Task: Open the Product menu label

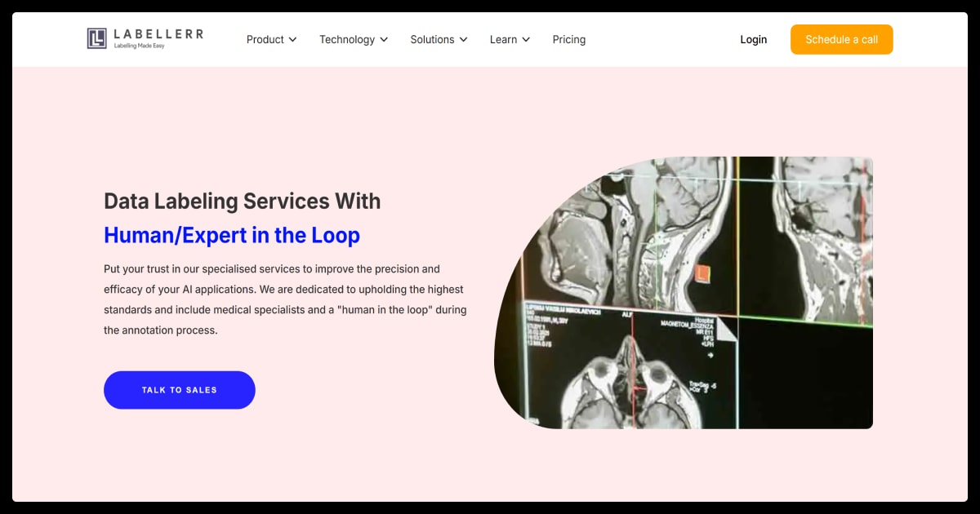Action: coord(265,39)
